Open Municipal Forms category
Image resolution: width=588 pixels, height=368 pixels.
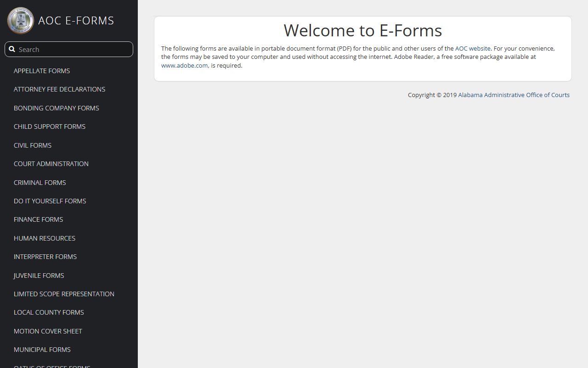coord(42,350)
